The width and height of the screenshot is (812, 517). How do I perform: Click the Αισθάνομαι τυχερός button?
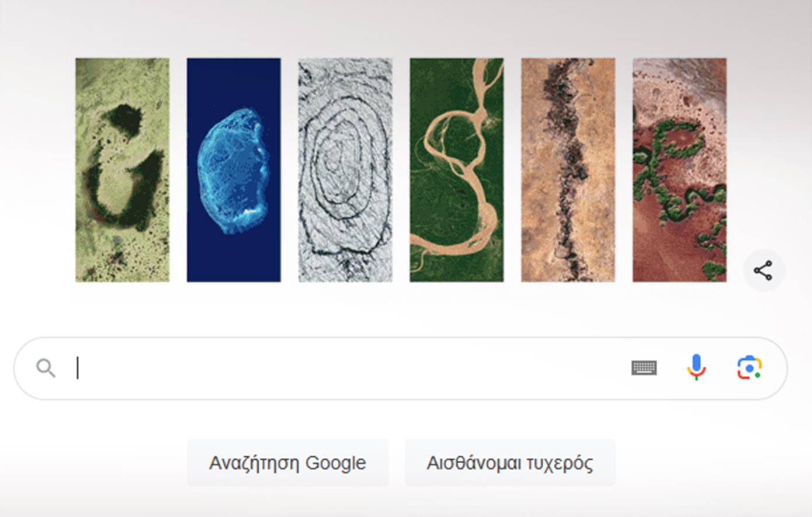coord(510,463)
